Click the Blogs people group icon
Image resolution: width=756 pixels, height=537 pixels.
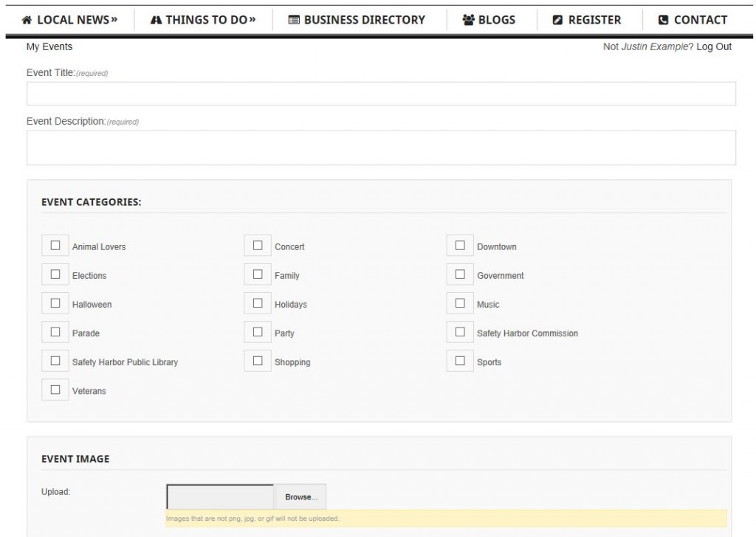point(469,20)
